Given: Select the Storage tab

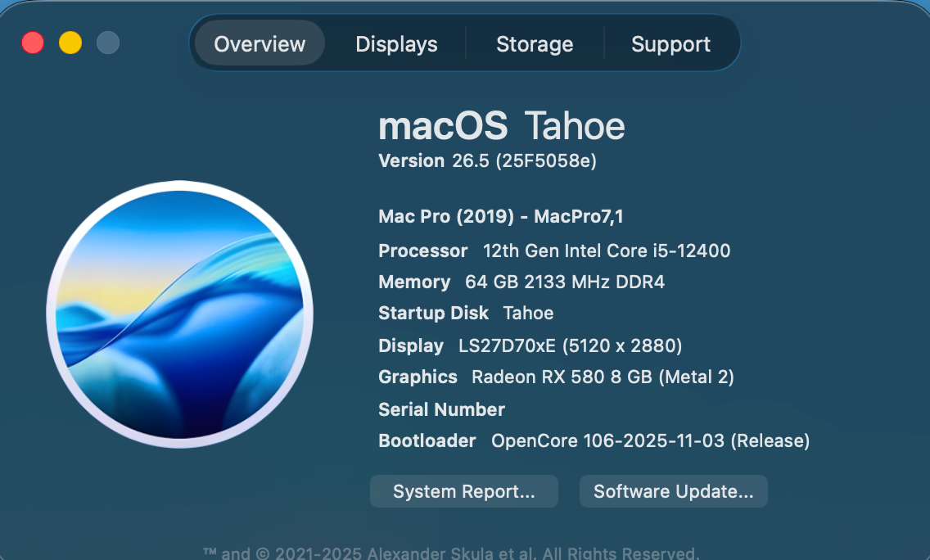Looking at the screenshot, I should [x=535, y=43].
